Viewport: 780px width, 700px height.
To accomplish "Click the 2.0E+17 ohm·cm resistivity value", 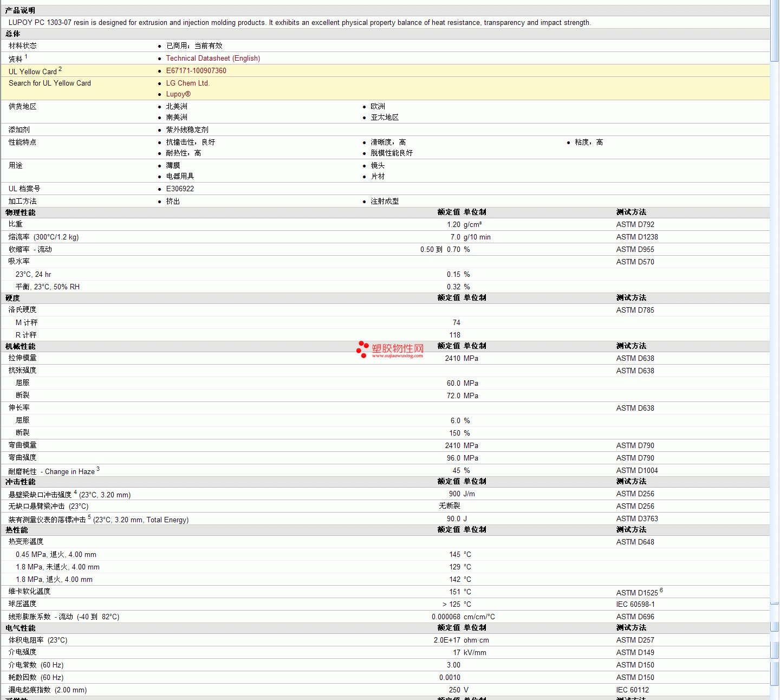I will point(461,640).
